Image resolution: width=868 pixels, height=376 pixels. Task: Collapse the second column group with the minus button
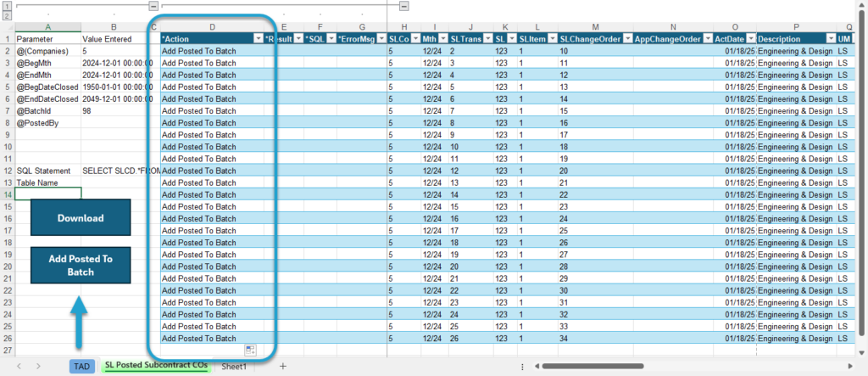(404, 6)
